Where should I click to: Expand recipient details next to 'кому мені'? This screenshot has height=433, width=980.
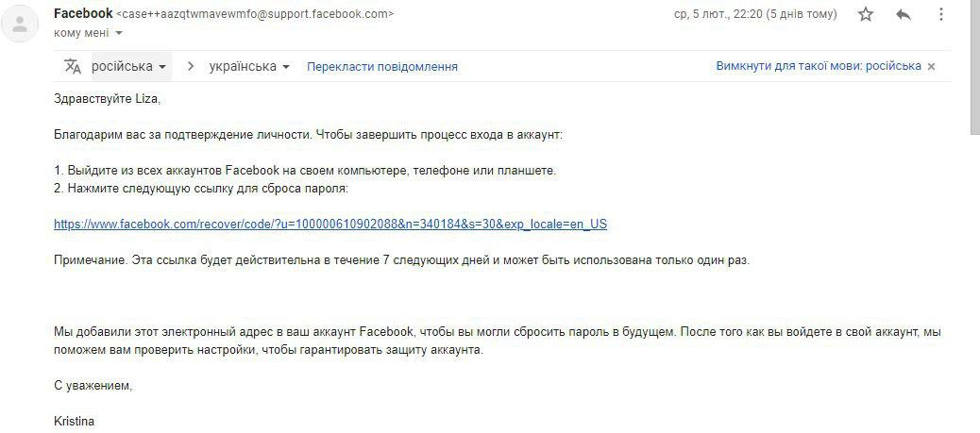point(119,32)
